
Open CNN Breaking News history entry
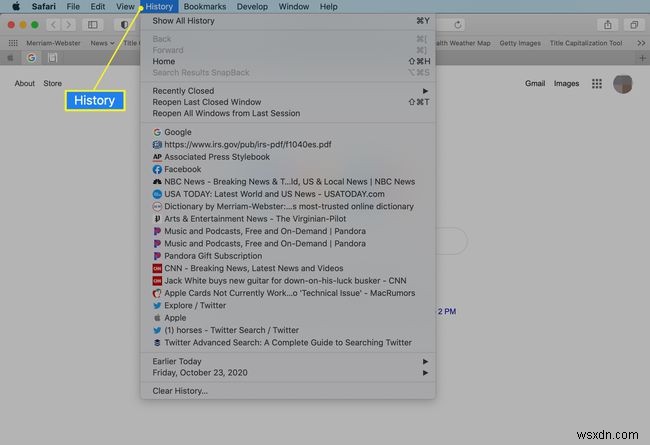(288, 268)
